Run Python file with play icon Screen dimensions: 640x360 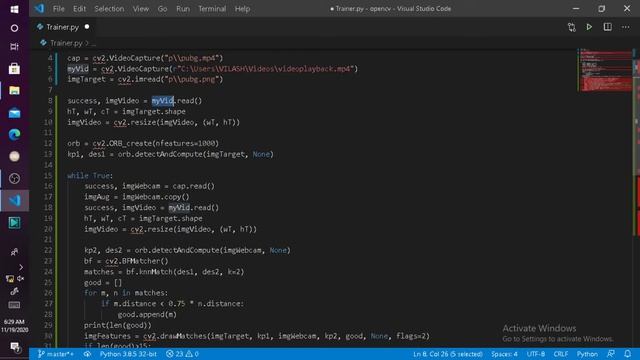(x=589, y=27)
